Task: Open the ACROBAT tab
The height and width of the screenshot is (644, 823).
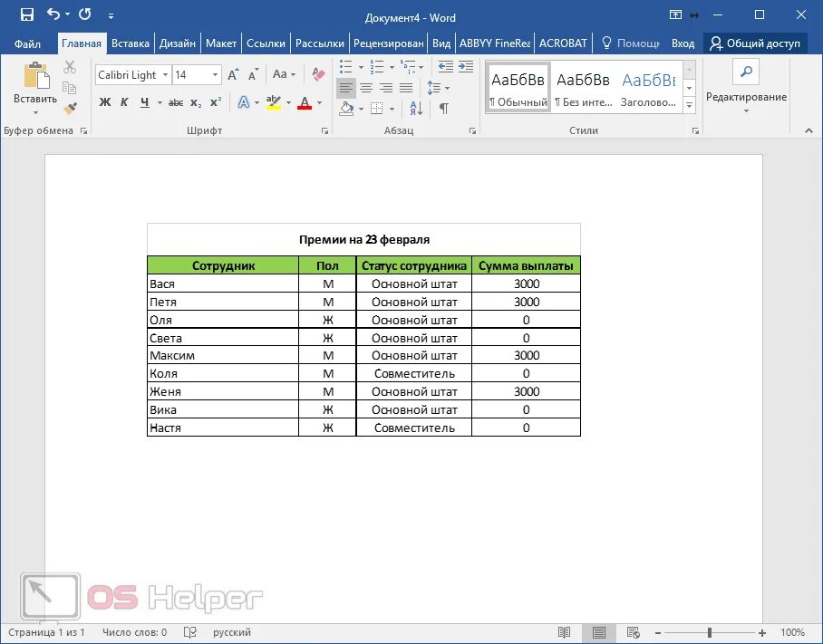Action: tap(563, 43)
